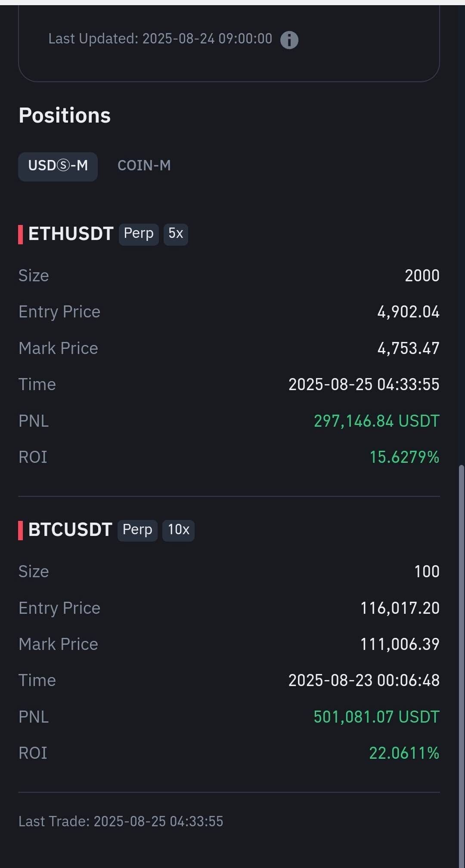The width and height of the screenshot is (465, 868).
Task: Switch to the COIN-M positions tab
Action: click(144, 166)
